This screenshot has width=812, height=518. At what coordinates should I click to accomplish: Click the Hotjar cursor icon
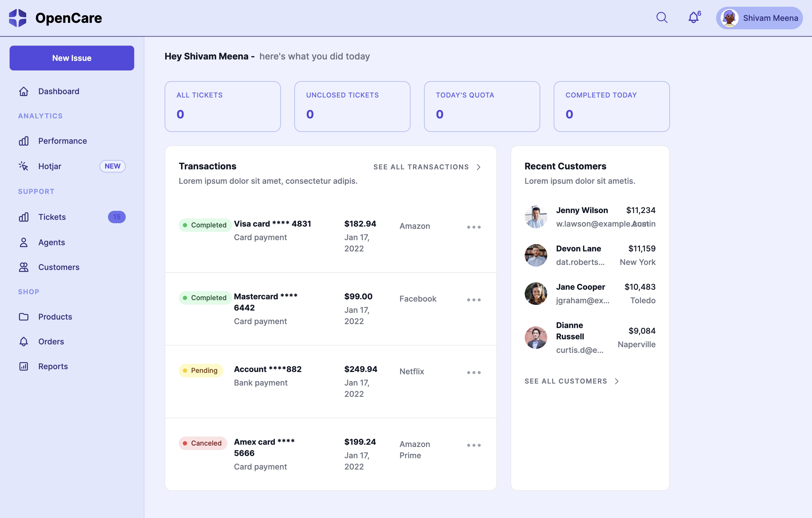(24, 166)
